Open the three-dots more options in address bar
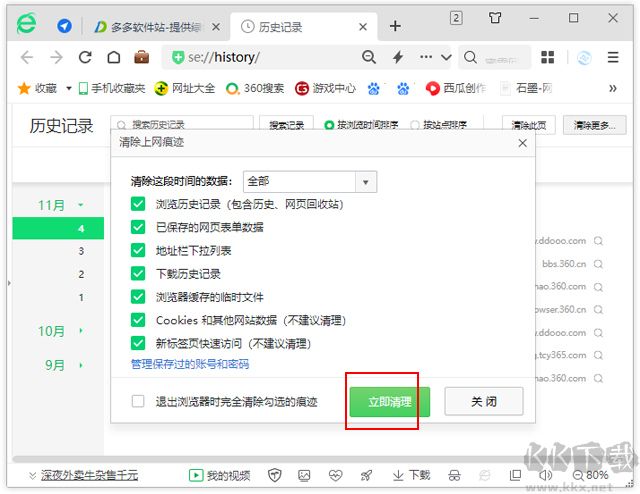 tap(426, 57)
